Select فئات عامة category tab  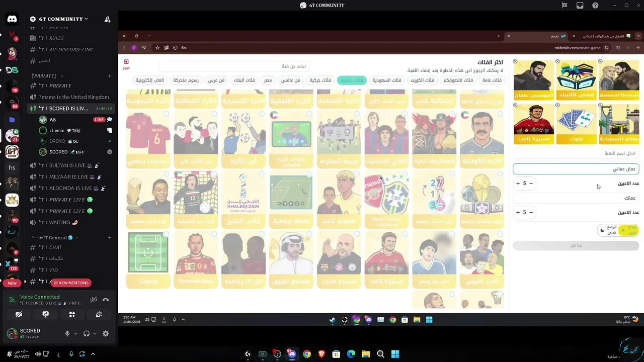[x=492, y=80]
